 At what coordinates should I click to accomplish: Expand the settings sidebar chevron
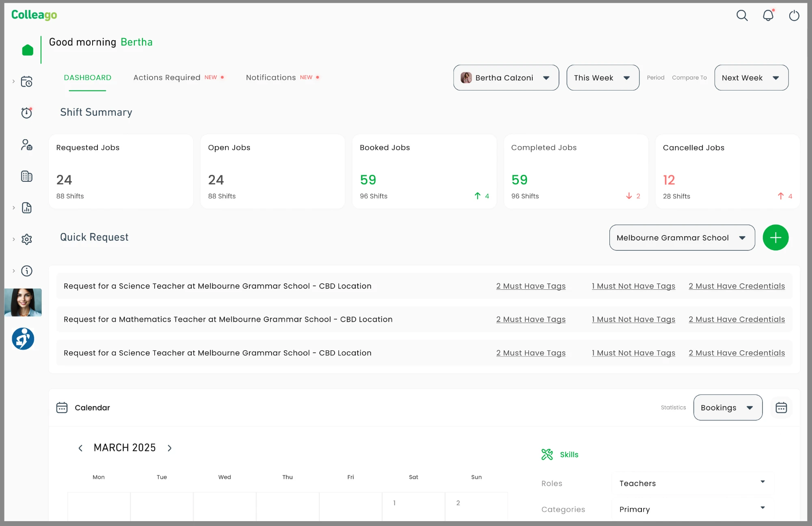click(13, 239)
